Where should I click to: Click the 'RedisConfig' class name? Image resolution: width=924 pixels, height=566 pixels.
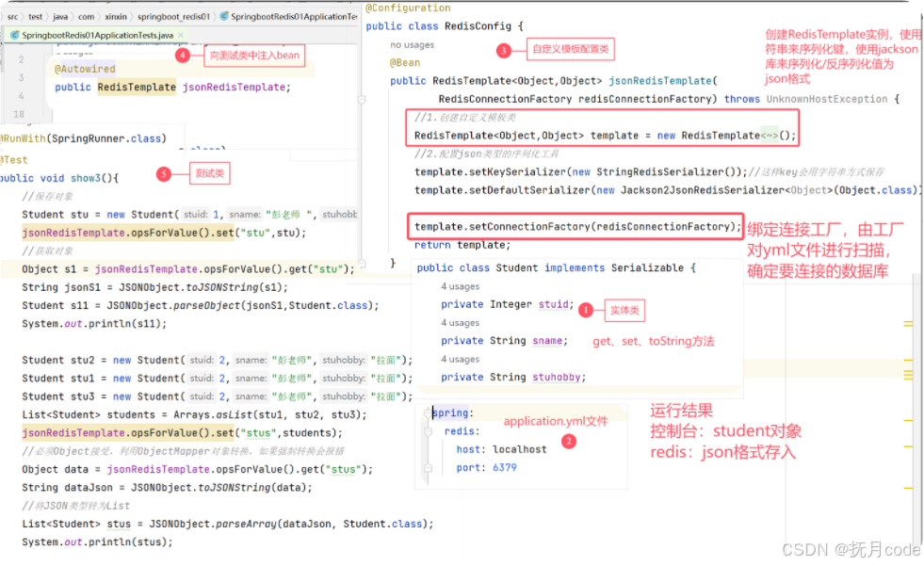[478, 26]
